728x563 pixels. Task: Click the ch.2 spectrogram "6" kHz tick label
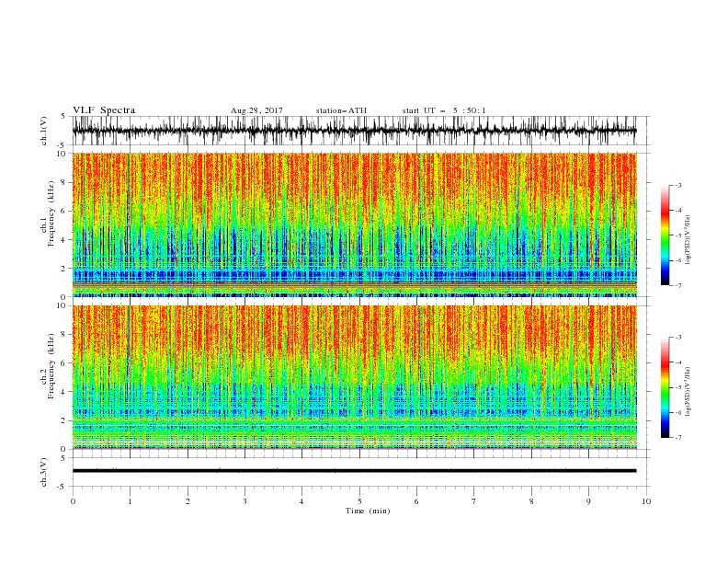pos(63,363)
